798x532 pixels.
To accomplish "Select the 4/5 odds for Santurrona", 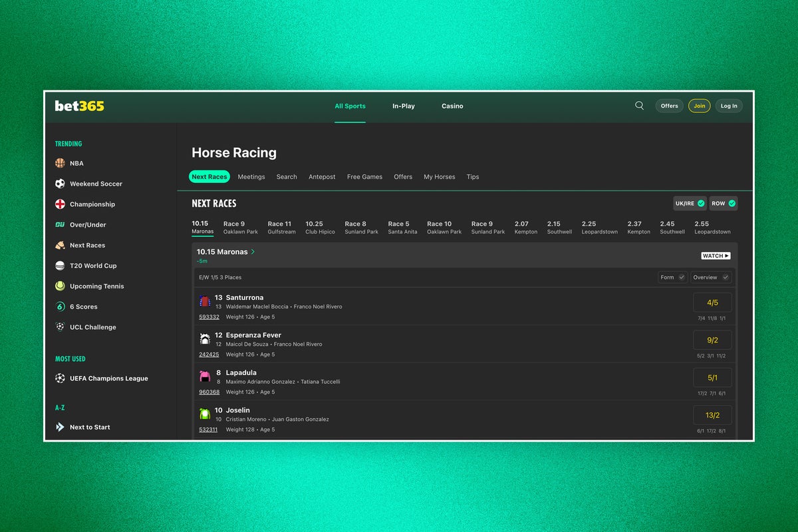I will click(x=712, y=302).
